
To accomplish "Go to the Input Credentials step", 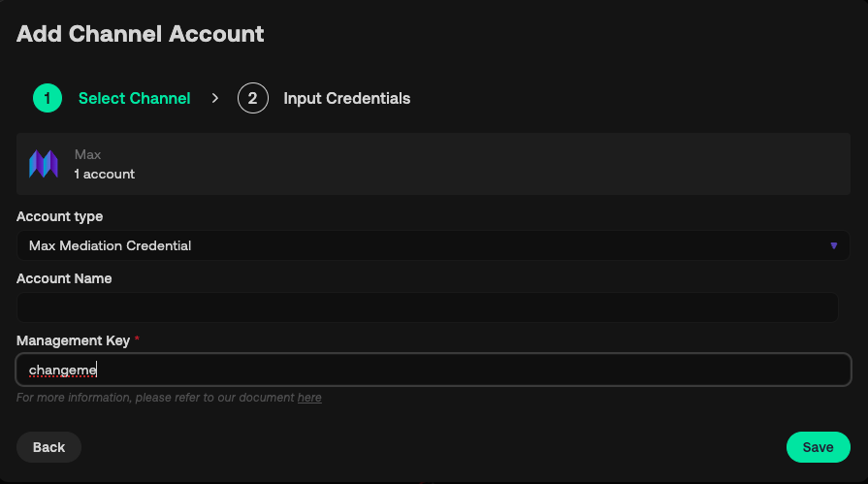I will click(x=347, y=98).
